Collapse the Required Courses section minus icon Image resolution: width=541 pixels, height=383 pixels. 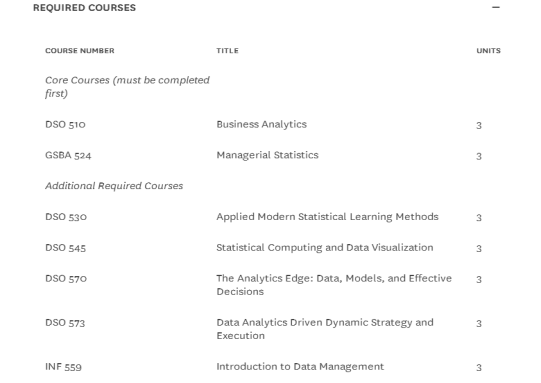pyautogui.click(x=495, y=7)
